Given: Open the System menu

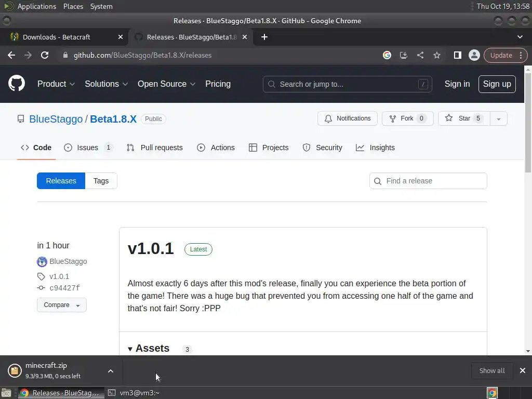Looking at the screenshot, I should [x=101, y=6].
